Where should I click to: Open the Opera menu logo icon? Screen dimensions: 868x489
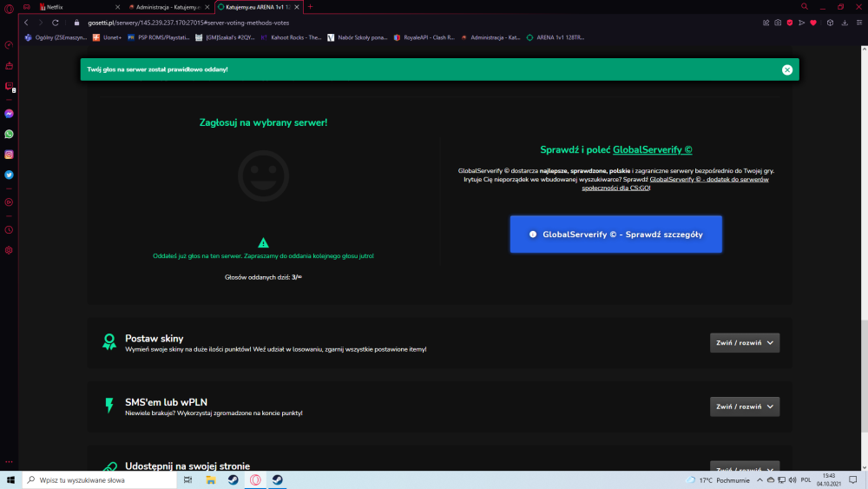coord(9,9)
